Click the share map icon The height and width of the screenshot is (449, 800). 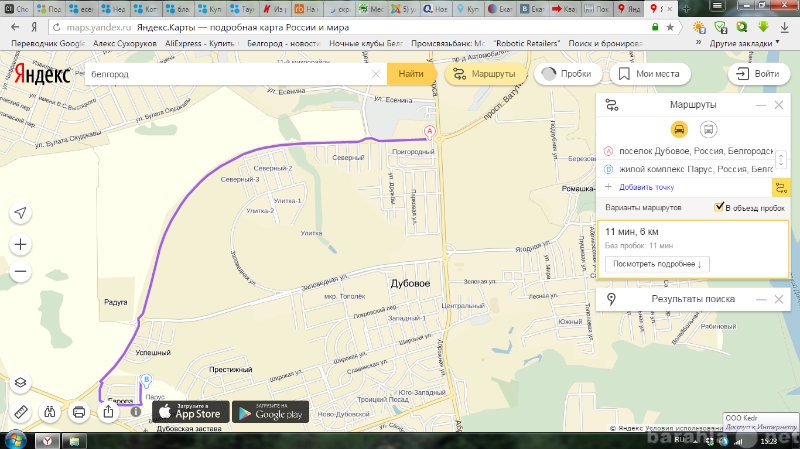coord(108,412)
